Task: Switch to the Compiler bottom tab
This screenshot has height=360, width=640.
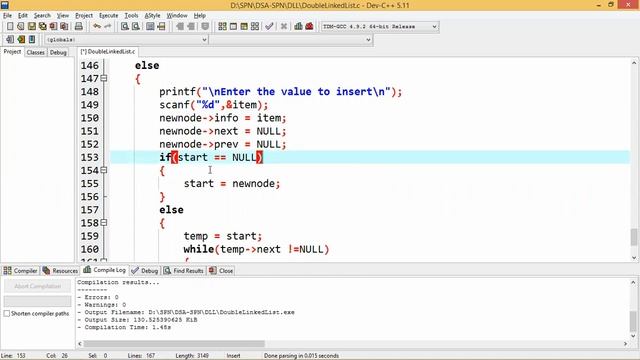Action: pyautogui.click(x=20, y=271)
